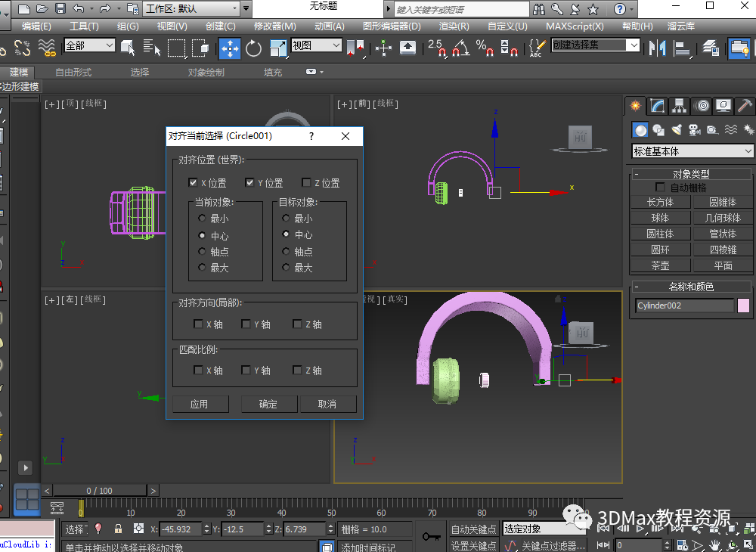Select 最小 under 当前对象
This screenshot has width=756, height=552.
pyautogui.click(x=202, y=219)
